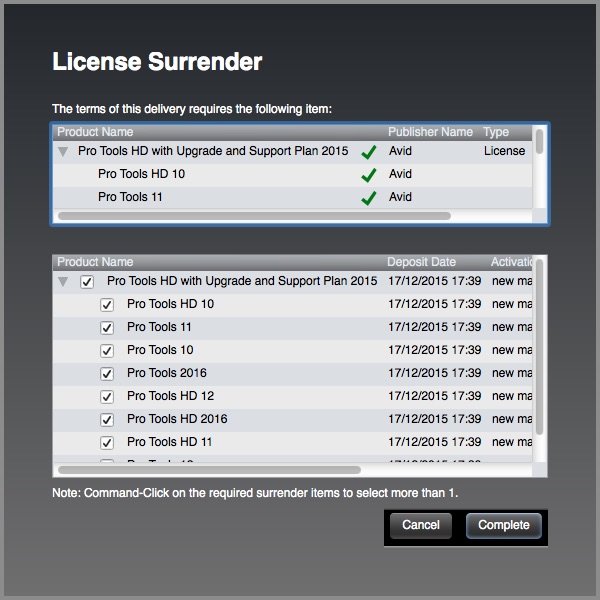
Task: Click the Complete button
Action: point(503,525)
